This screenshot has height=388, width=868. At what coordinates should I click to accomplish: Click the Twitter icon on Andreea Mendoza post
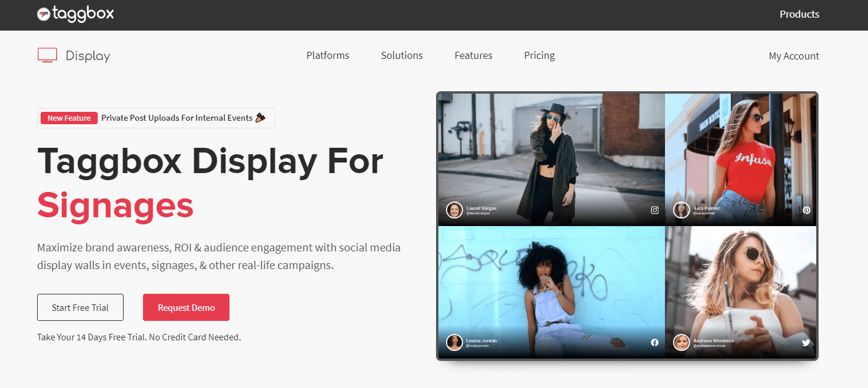pos(806,343)
